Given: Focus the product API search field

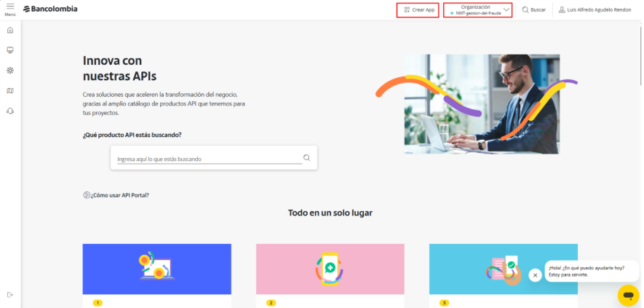Looking at the screenshot, I should [x=210, y=159].
